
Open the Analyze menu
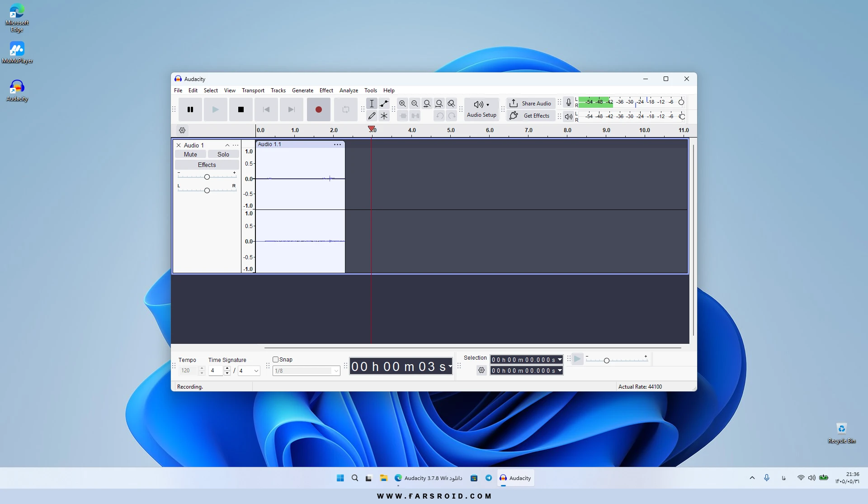[349, 90]
